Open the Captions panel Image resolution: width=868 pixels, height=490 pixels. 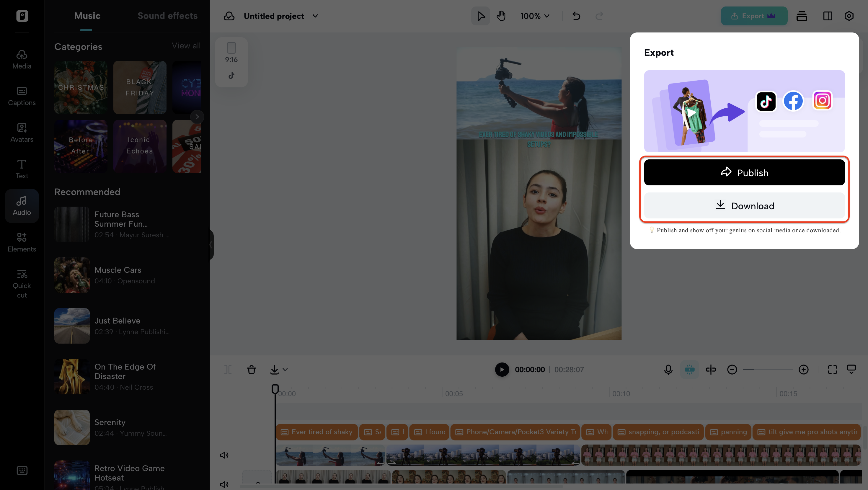pos(22,96)
